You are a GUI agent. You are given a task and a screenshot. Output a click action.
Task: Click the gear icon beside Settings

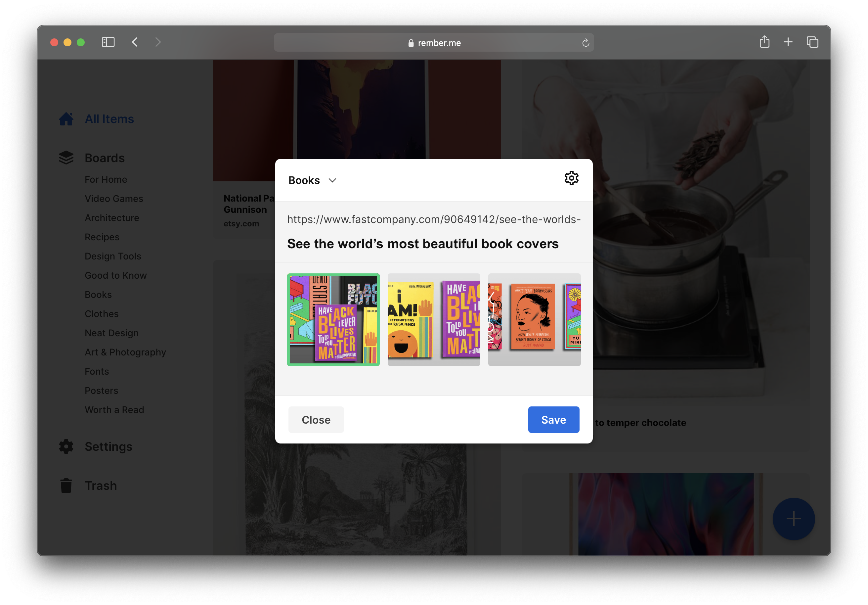pyautogui.click(x=66, y=446)
